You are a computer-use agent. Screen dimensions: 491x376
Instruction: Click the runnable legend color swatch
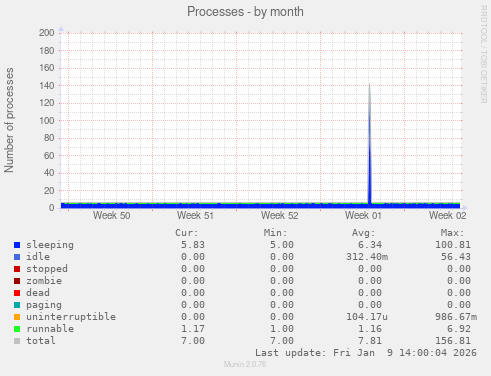[17, 329]
